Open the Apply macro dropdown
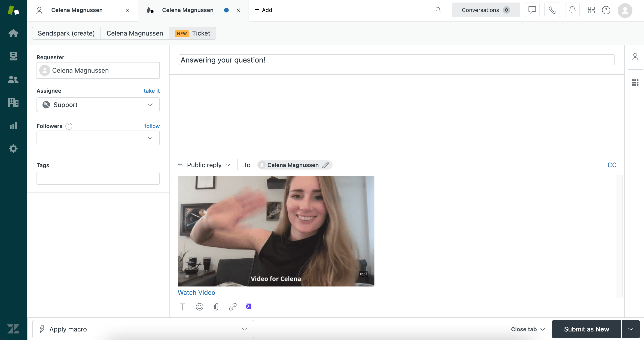Viewport: 644px width, 340px height. [x=143, y=329]
